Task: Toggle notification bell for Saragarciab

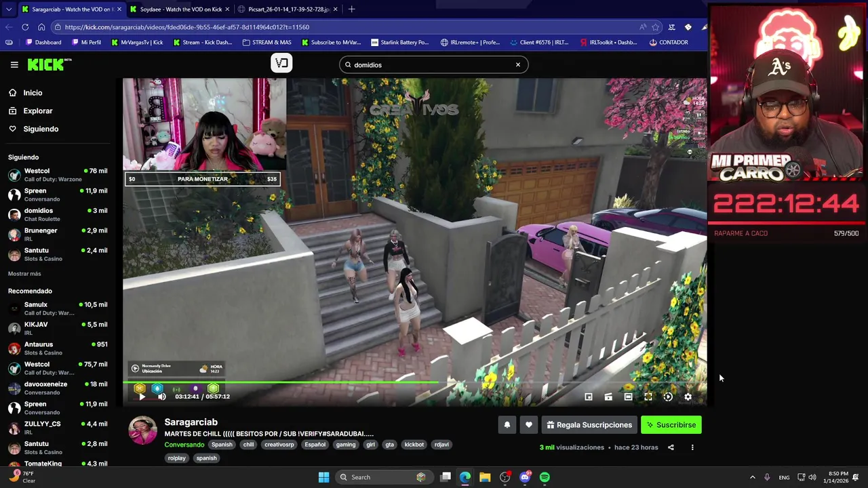Action: point(507,425)
